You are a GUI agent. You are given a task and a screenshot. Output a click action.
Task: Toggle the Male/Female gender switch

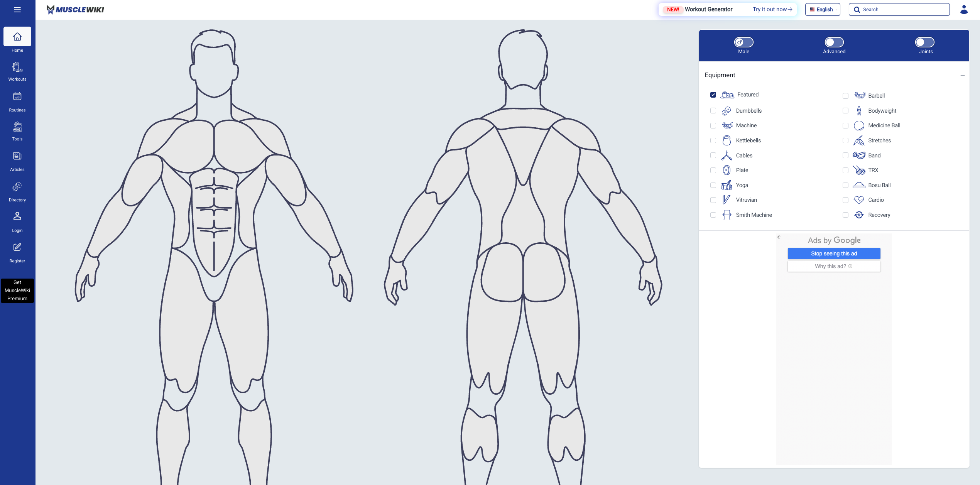pyautogui.click(x=743, y=42)
